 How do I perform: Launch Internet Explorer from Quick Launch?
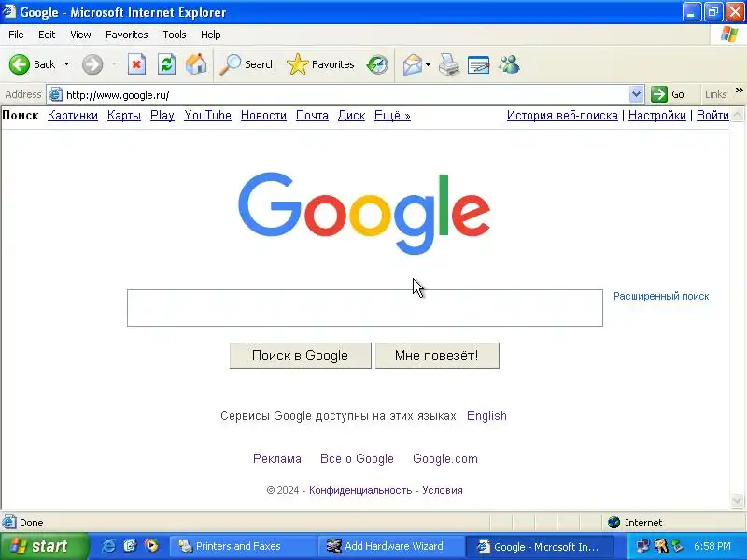coord(108,546)
